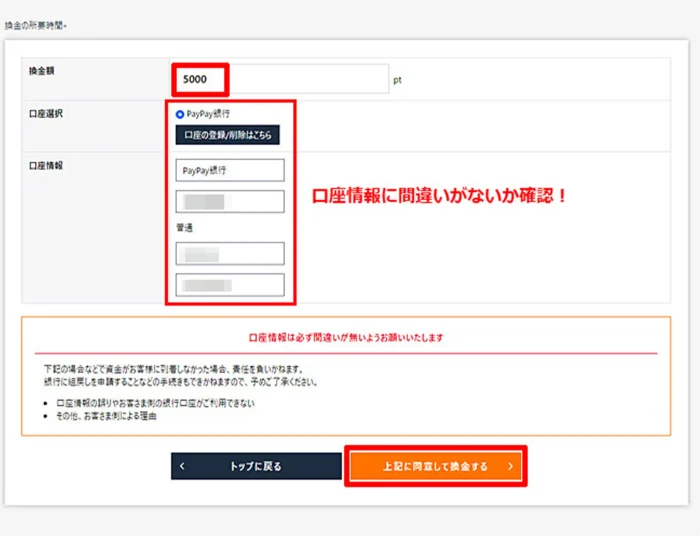The width and height of the screenshot is (700, 536).
Task: Click the 口座情報 row label
Action: click(x=46, y=166)
